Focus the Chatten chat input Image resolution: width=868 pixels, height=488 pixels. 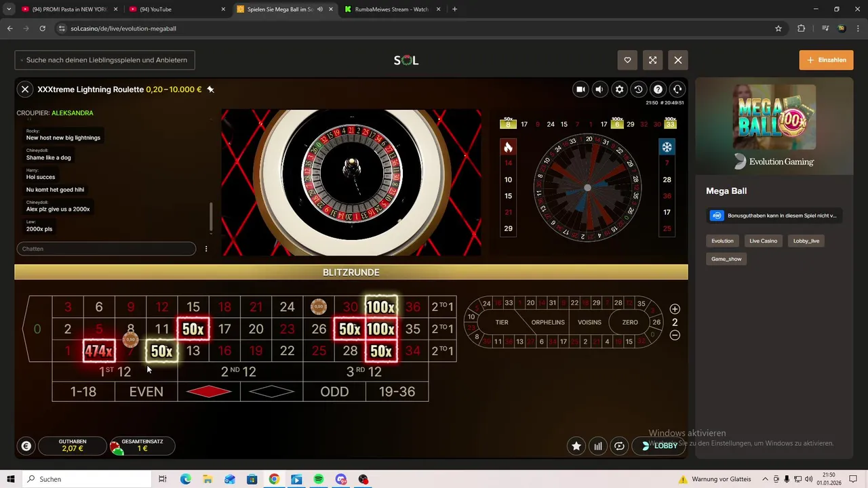point(106,249)
